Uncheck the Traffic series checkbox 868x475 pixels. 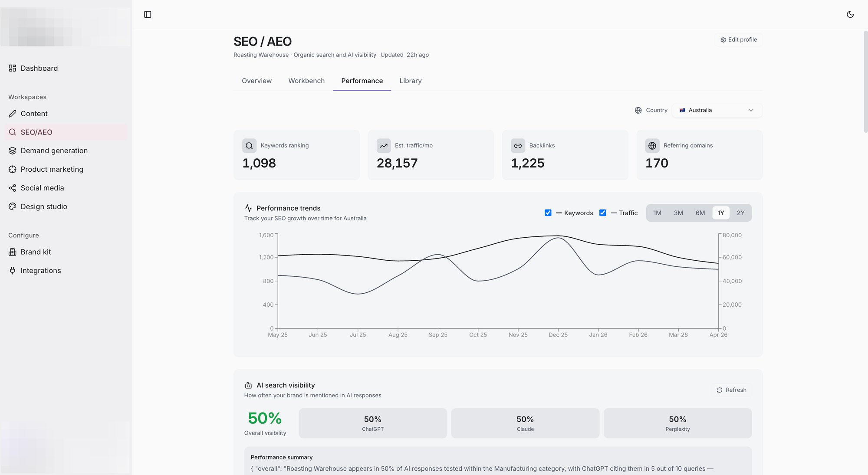pos(603,213)
